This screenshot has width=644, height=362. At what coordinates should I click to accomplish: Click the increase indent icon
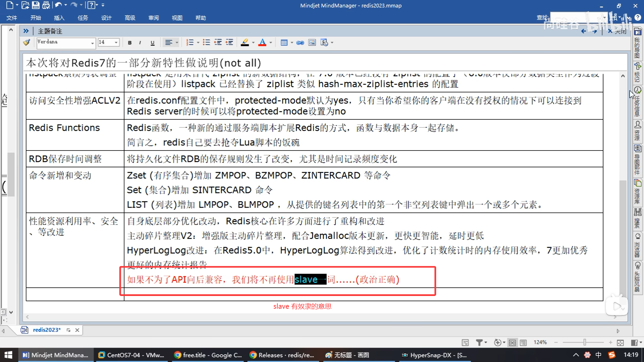[x=229, y=43]
